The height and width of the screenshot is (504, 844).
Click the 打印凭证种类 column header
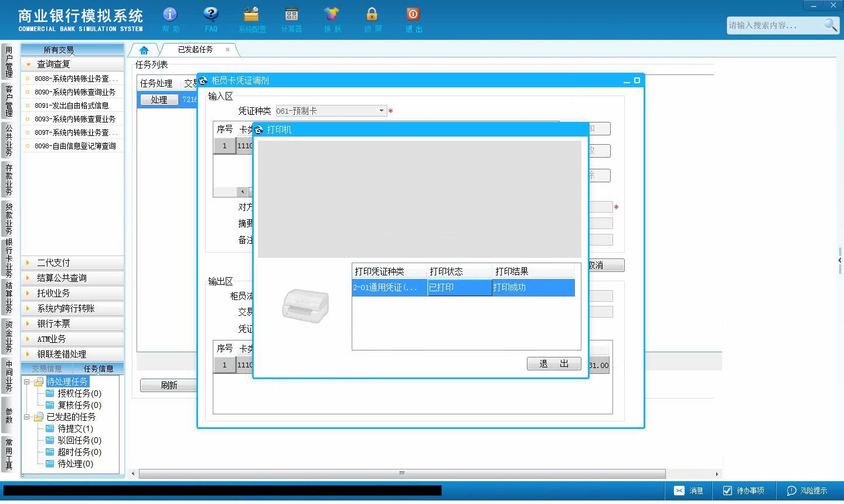point(390,271)
